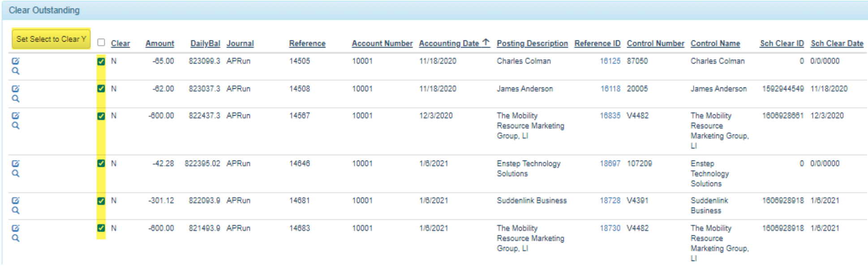The height and width of the screenshot is (269, 868).
Task: Open edit icon for James Anderson row
Action: (x=16, y=89)
